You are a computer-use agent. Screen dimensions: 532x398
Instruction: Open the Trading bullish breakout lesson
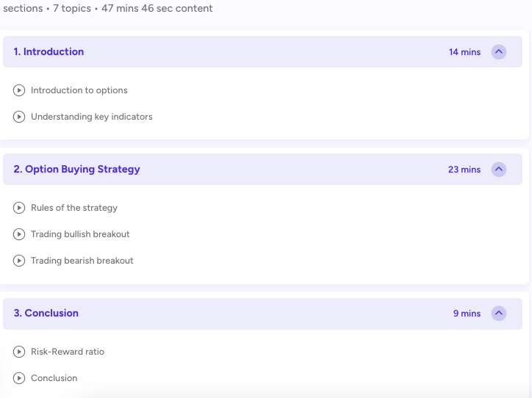[x=80, y=234]
